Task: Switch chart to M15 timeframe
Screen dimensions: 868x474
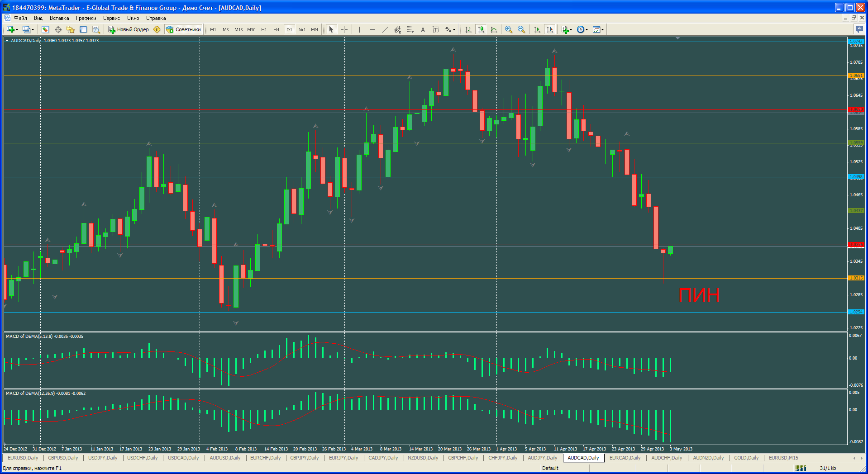Action: click(x=238, y=29)
